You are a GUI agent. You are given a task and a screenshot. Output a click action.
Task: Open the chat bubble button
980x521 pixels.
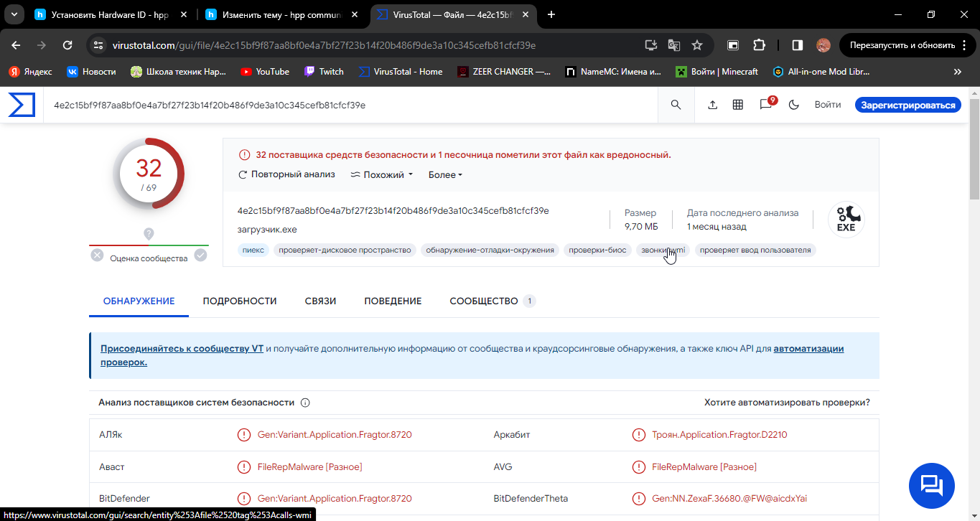coord(931,486)
